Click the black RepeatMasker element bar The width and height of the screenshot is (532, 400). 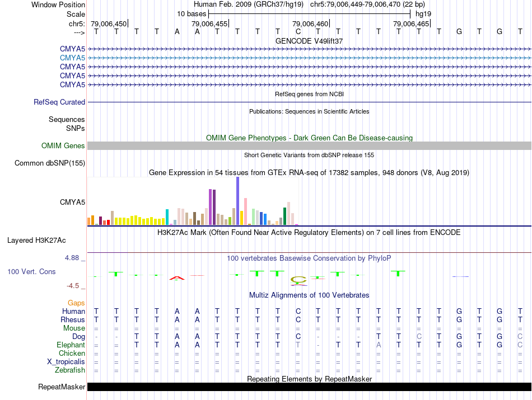point(309,387)
